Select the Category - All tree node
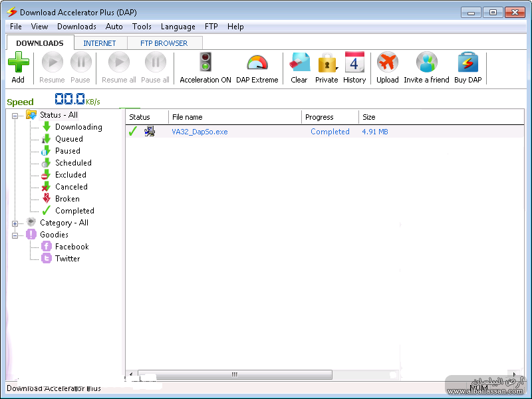 (64, 223)
